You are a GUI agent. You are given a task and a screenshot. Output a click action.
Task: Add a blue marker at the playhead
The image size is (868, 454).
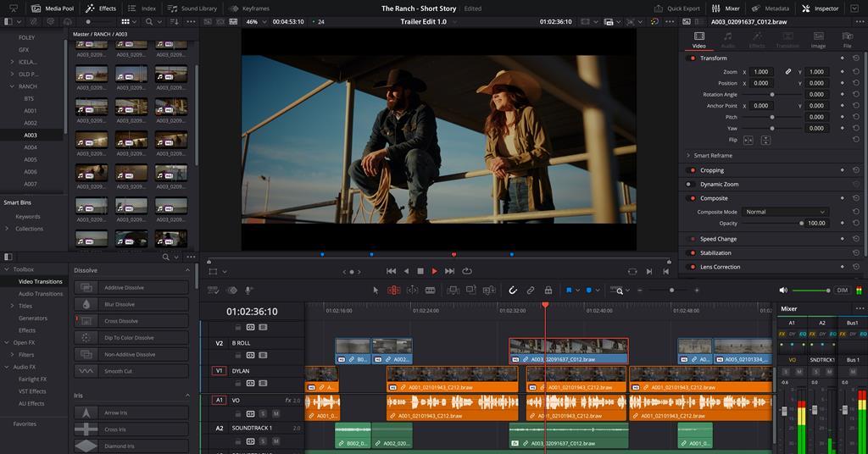tap(588, 291)
